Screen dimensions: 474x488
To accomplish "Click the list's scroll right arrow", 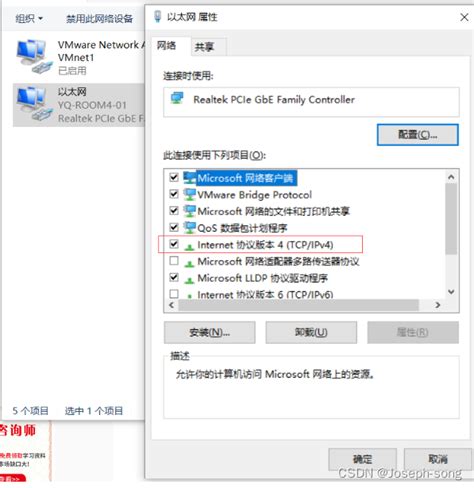I will point(438,305).
